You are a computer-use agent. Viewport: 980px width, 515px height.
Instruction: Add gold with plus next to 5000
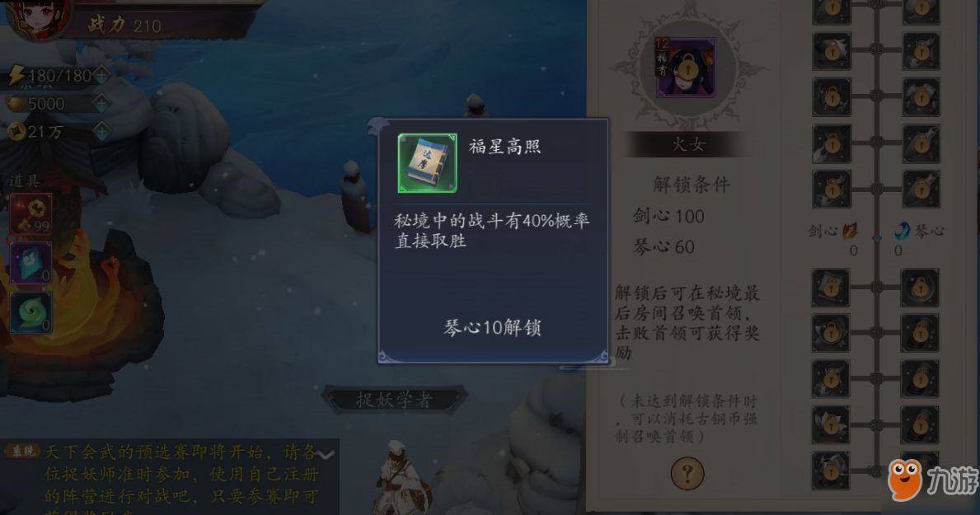click(x=101, y=103)
